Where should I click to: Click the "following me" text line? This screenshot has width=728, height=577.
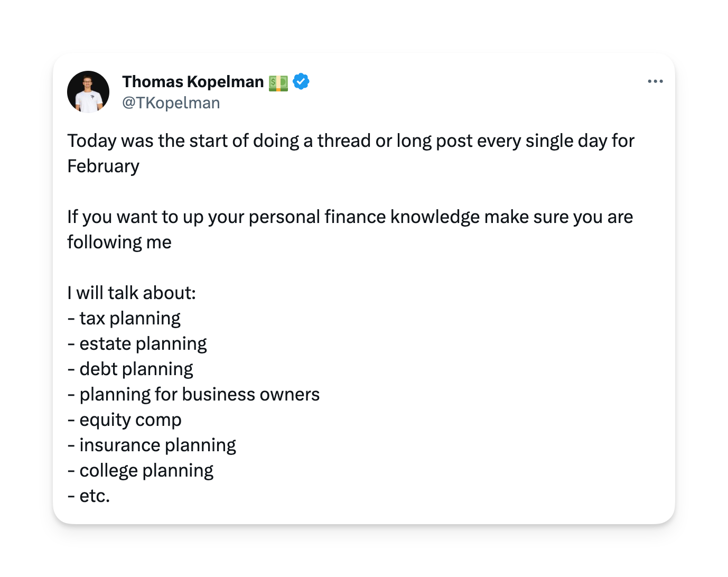click(119, 243)
